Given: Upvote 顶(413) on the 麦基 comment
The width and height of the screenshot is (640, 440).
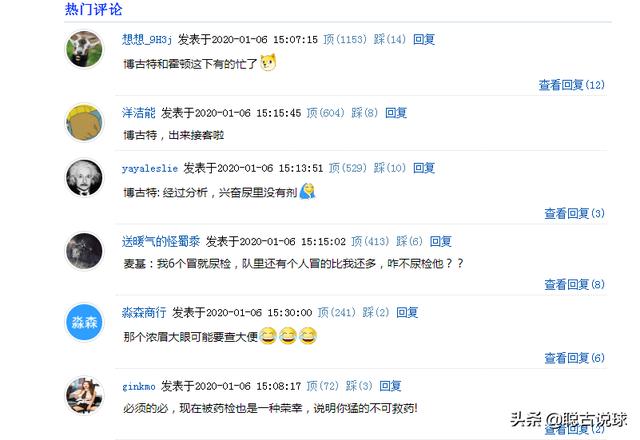Looking at the screenshot, I should point(370,241).
